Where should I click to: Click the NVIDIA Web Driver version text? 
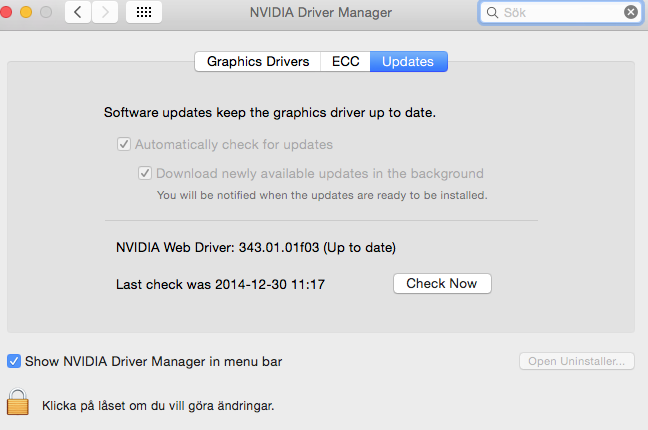[x=256, y=247]
